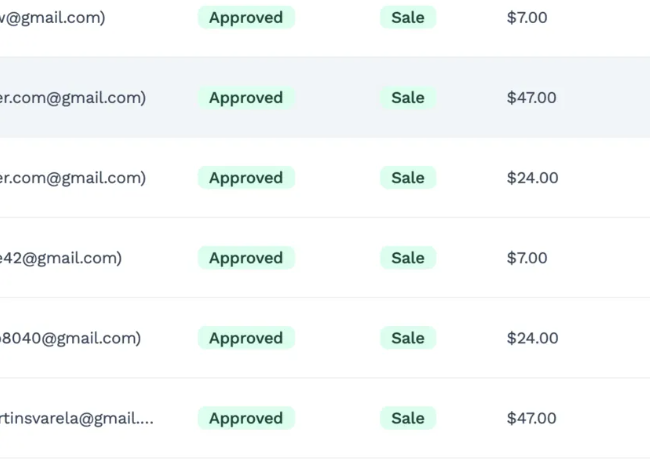This screenshot has height=466, width=650.
Task: Click the Approved badge in the $47.00 highlighted row
Action: pos(246,98)
